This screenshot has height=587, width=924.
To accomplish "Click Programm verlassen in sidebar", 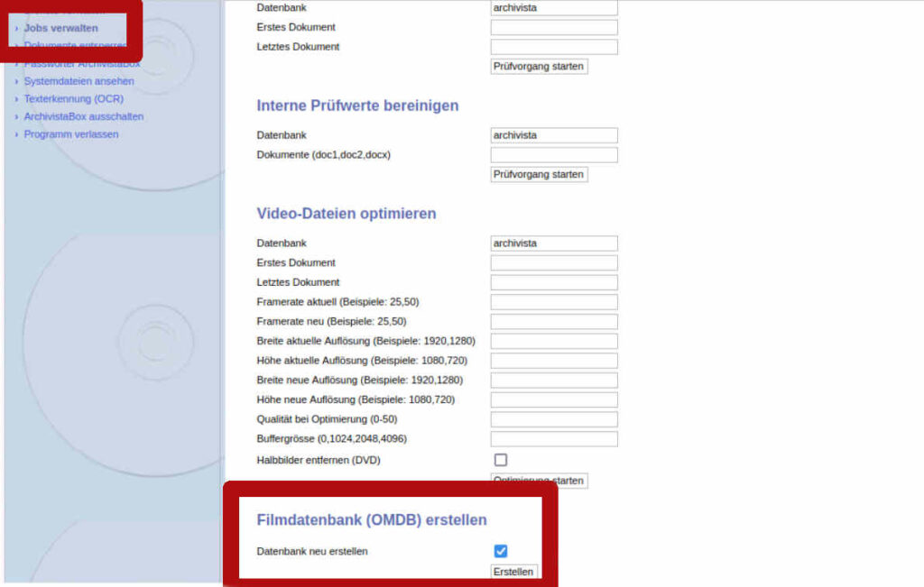I will [x=70, y=134].
